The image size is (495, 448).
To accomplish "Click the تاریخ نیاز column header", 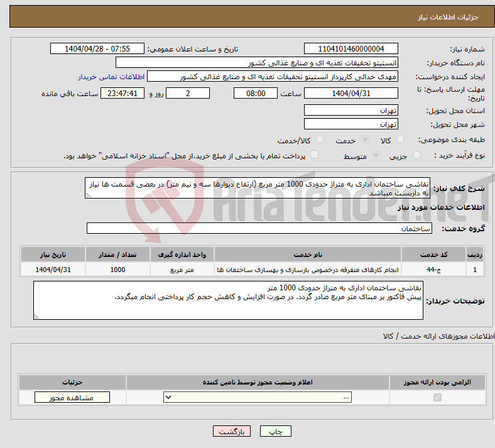I will tap(53, 254).
